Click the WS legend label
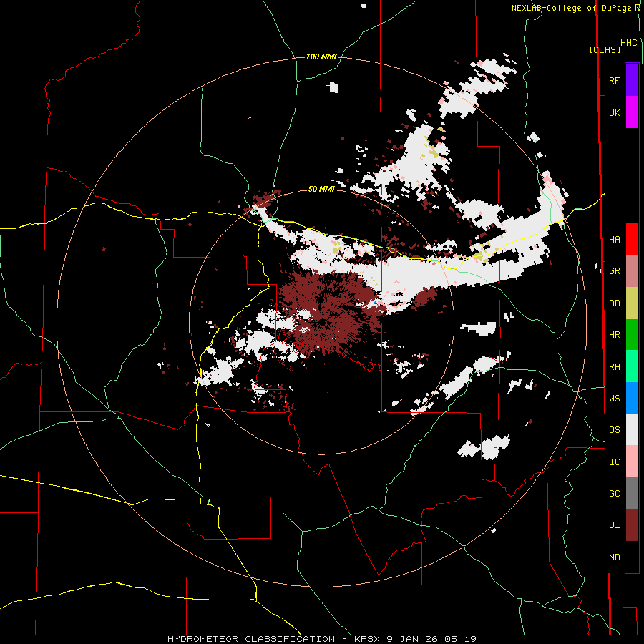 614,398
